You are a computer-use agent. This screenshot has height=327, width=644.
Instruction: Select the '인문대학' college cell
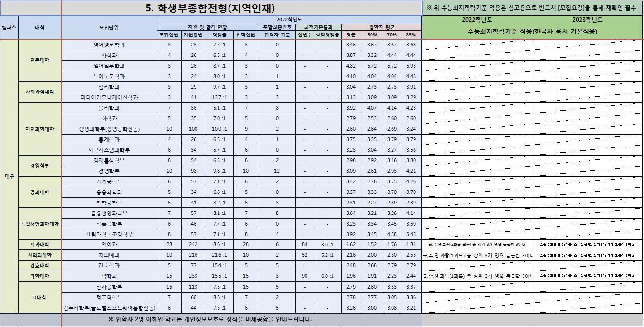[40, 60]
